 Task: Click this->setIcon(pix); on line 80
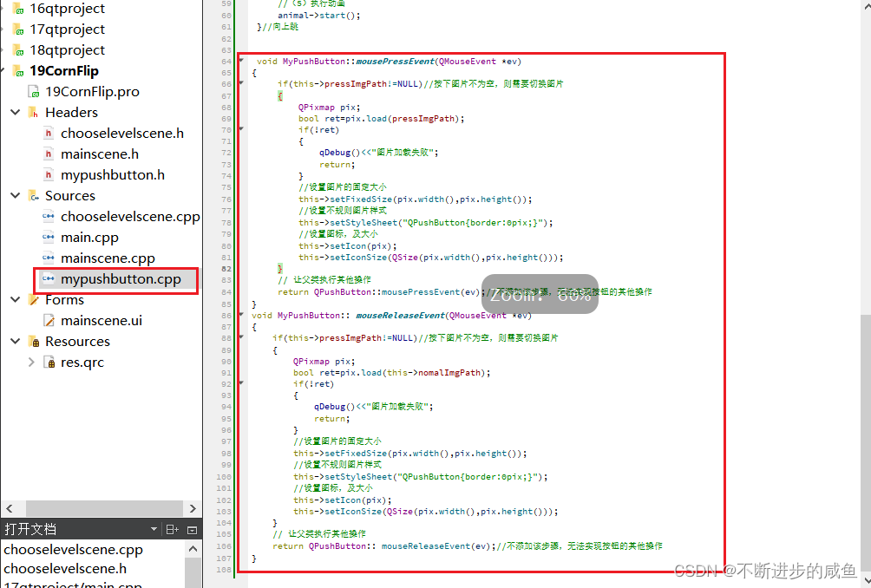click(348, 246)
